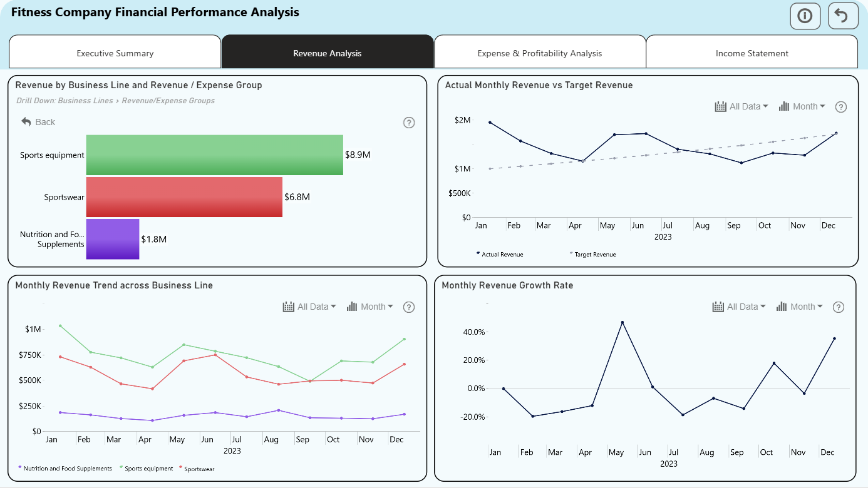Open help icon on Monthly Revenue Trend chart

409,307
